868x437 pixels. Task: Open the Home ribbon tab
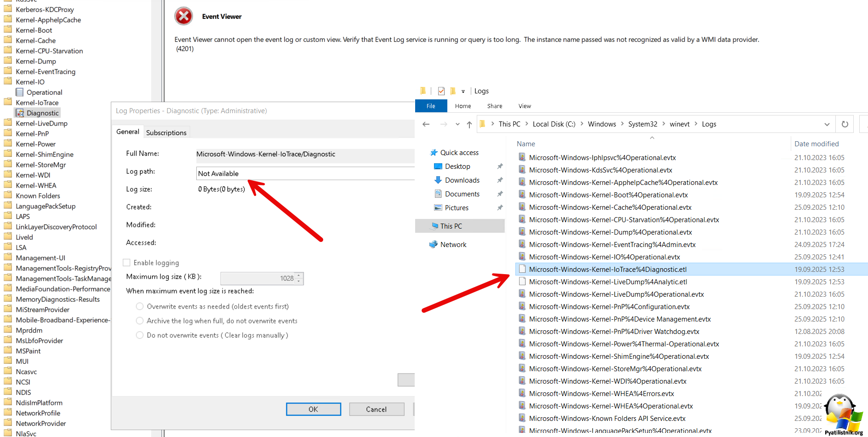463,106
